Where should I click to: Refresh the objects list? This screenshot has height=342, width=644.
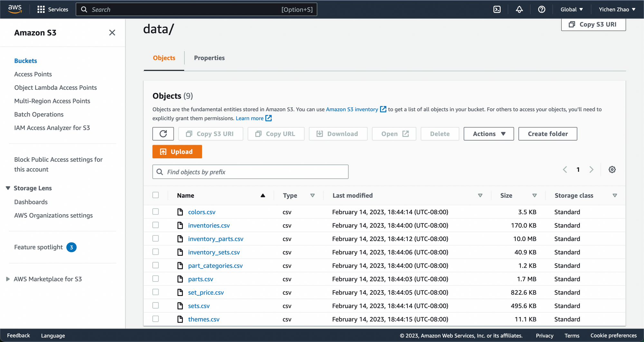pos(163,134)
